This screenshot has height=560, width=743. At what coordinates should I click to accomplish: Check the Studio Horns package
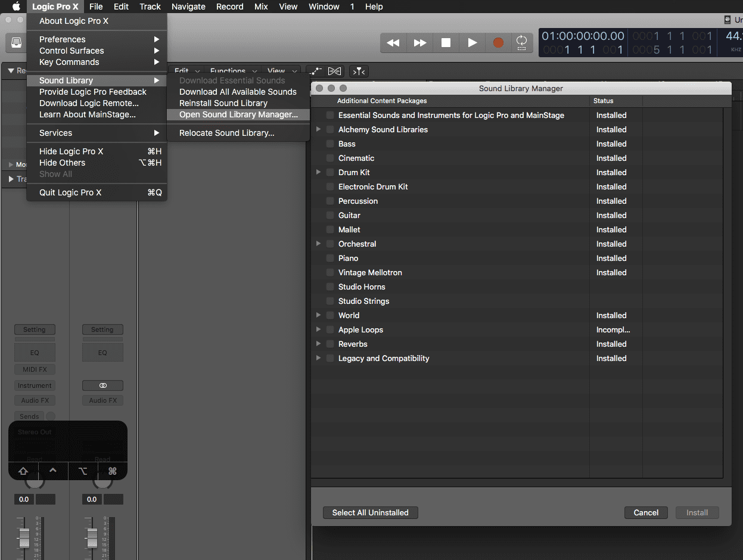(330, 287)
